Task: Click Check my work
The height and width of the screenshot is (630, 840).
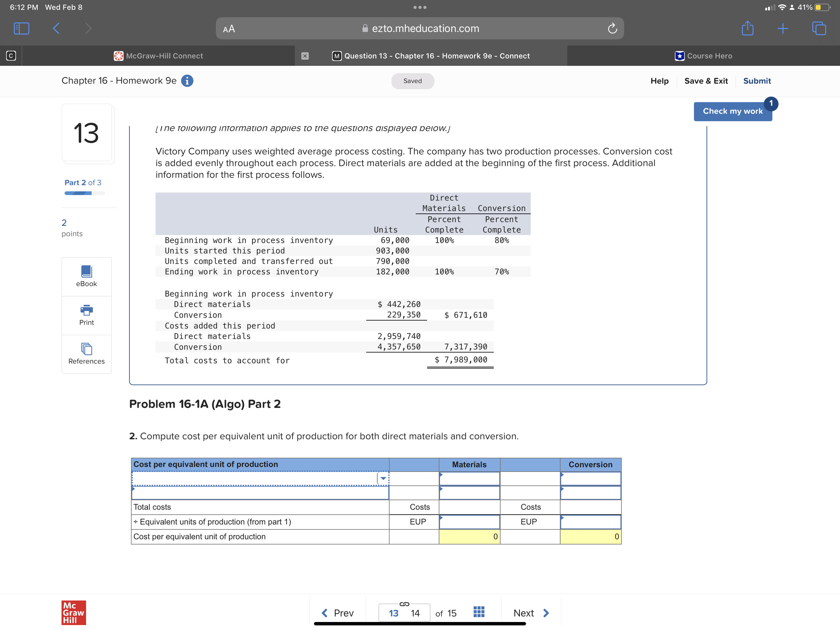Action: (x=732, y=111)
